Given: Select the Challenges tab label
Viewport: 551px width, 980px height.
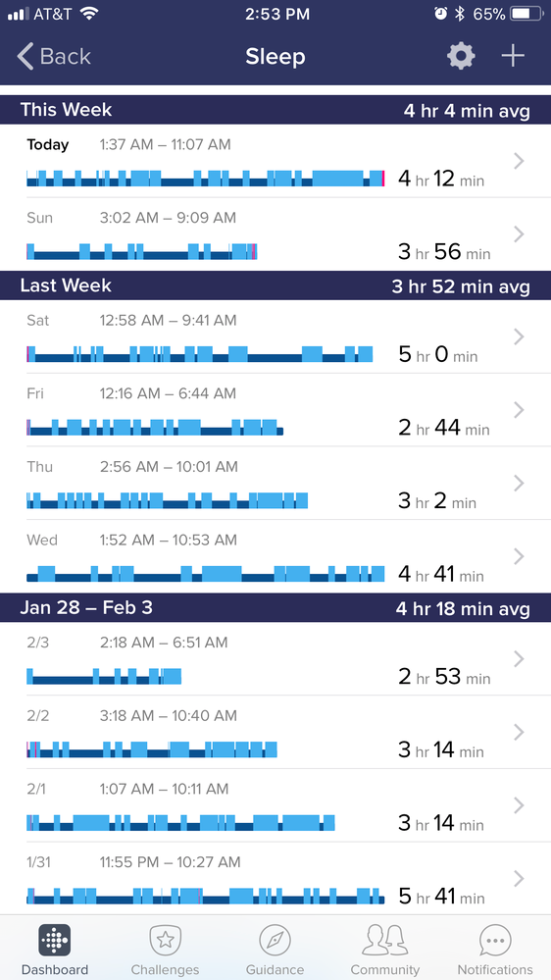Looking at the screenshot, I should coord(165,970).
